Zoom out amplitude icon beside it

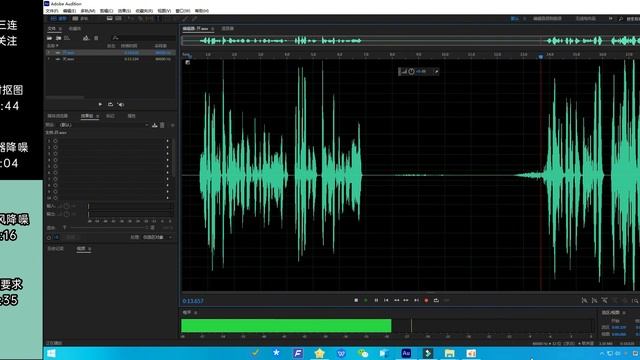tap(594, 300)
